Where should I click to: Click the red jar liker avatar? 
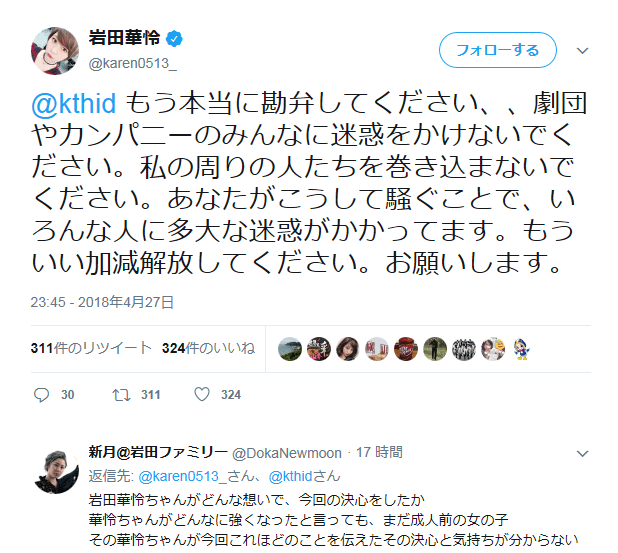point(406,349)
